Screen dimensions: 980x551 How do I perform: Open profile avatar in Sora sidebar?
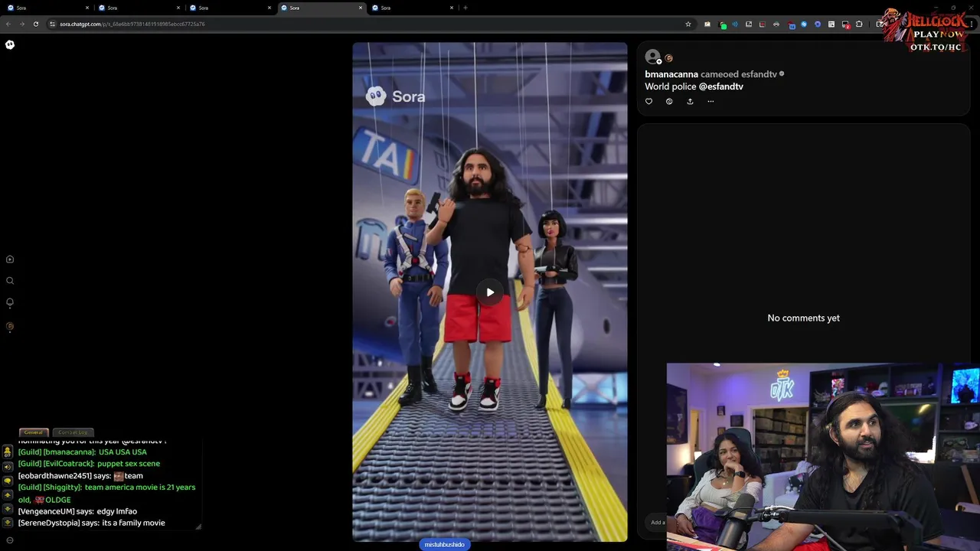10,326
